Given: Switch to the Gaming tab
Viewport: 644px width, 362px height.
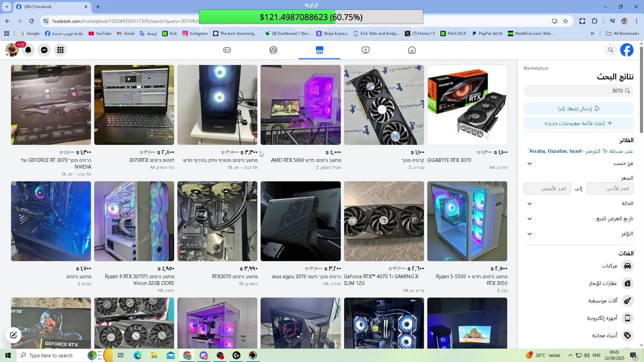Looking at the screenshot, I should pyautogui.click(x=227, y=50).
